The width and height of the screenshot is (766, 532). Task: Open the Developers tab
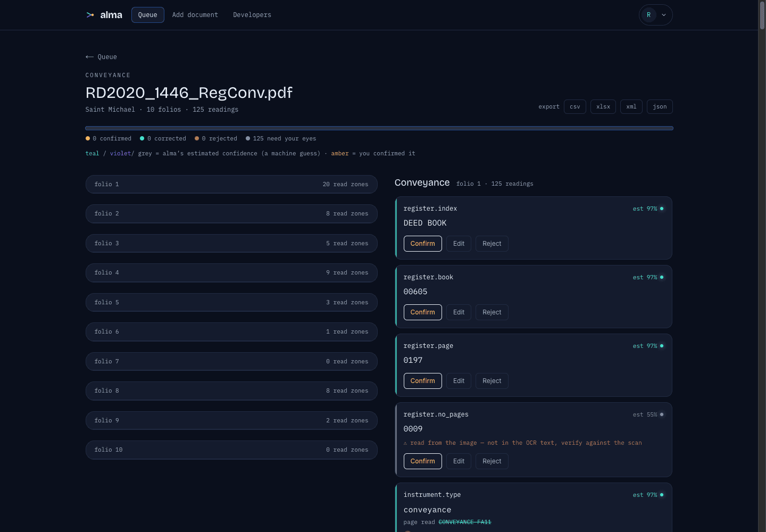(252, 15)
